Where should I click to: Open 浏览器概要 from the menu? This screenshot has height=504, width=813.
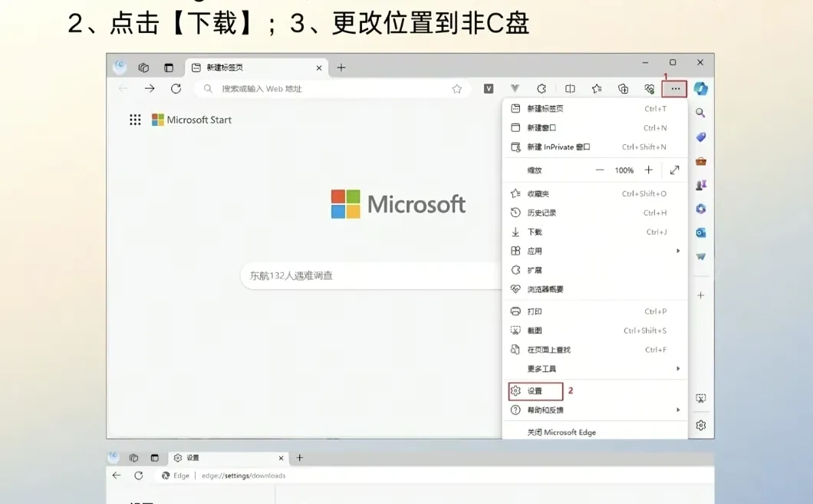(x=594, y=289)
